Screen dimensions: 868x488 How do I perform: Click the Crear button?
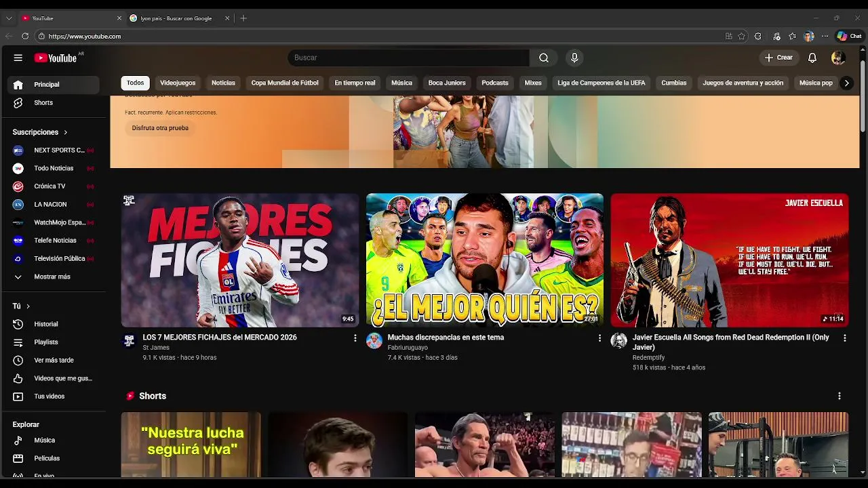tap(778, 58)
